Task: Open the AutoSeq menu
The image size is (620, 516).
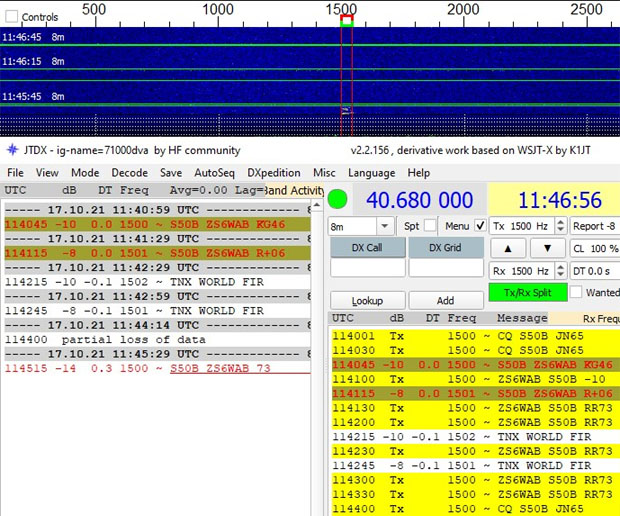Action: click(214, 173)
